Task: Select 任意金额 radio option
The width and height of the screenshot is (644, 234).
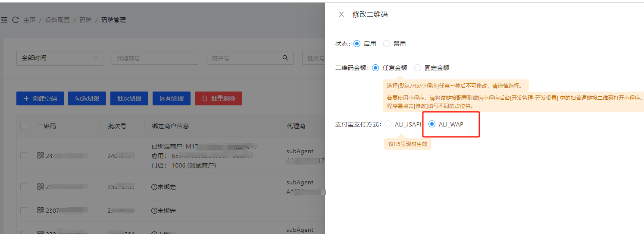Action: (x=375, y=68)
